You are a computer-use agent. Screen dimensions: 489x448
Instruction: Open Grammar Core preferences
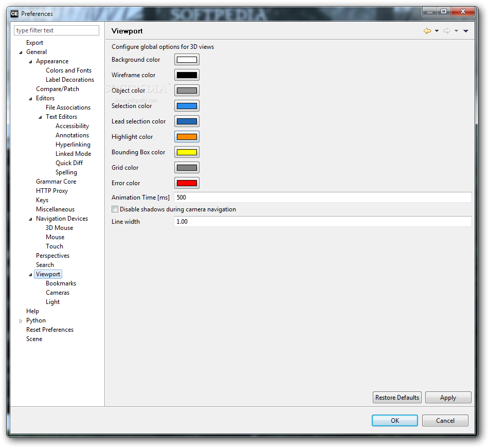pyautogui.click(x=56, y=182)
